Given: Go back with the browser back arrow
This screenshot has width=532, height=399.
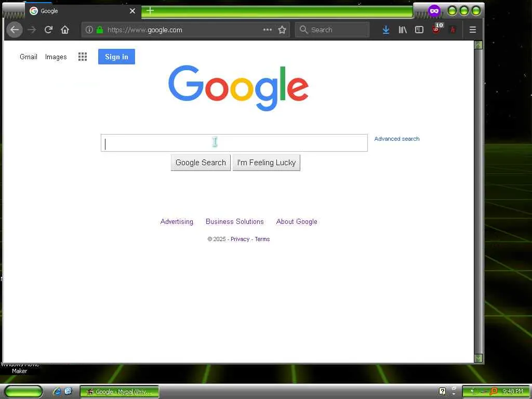Looking at the screenshot, I should click(14, 30).
